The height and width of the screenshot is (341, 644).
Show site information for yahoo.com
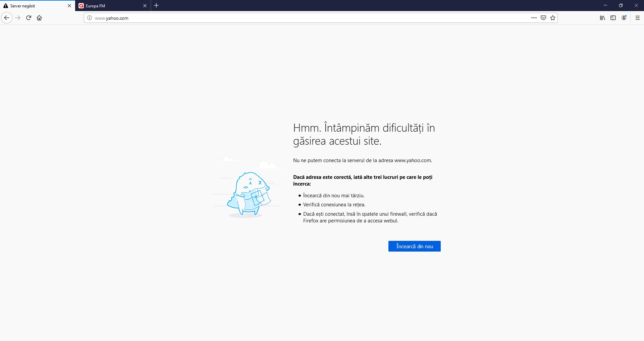pos(90,18)
